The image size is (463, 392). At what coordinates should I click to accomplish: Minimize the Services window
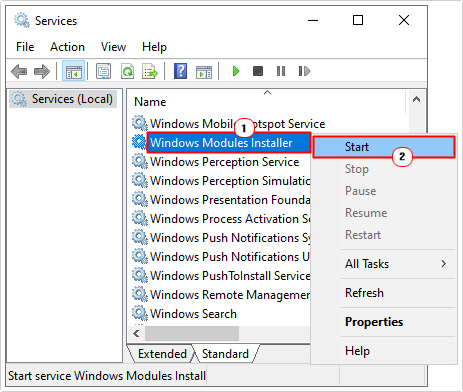[313, 20]
